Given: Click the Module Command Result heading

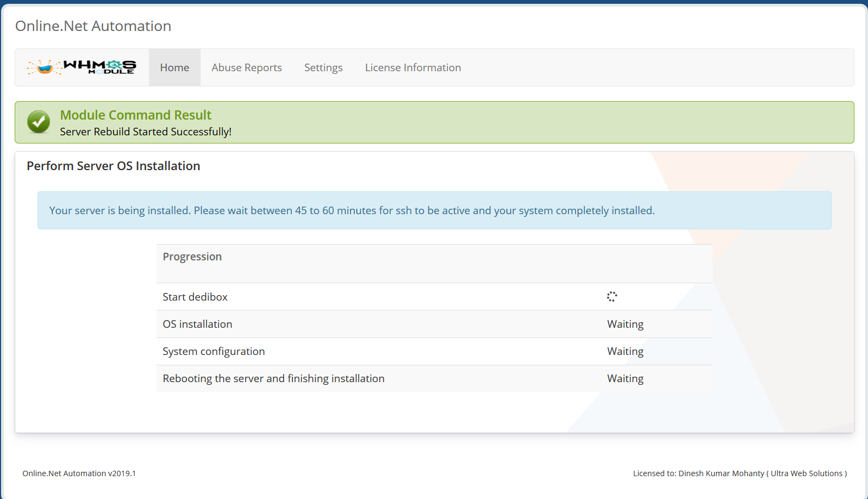Looking at the screenshot, I should click(136, 115).
